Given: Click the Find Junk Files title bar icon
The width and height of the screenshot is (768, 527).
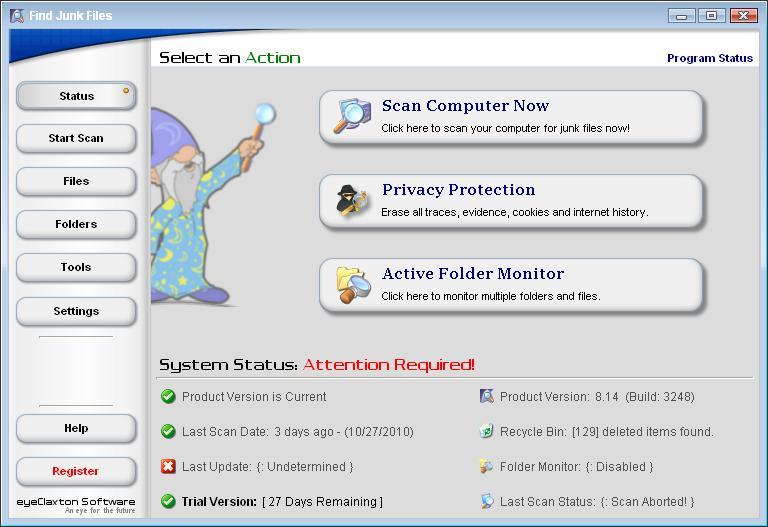Looking at the screenshot, I should (x=17, y=16).
